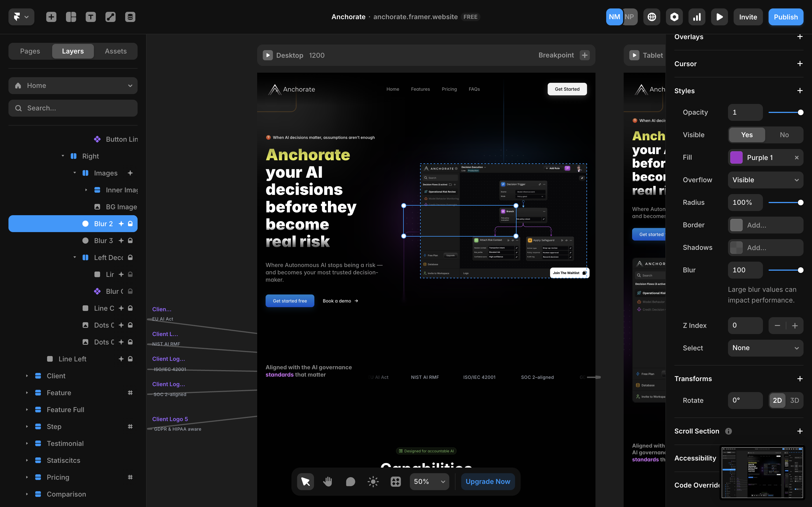Screen dimensions: 812x507
Task: Switch rotation mode to 3D
Action: coord(794,400)
